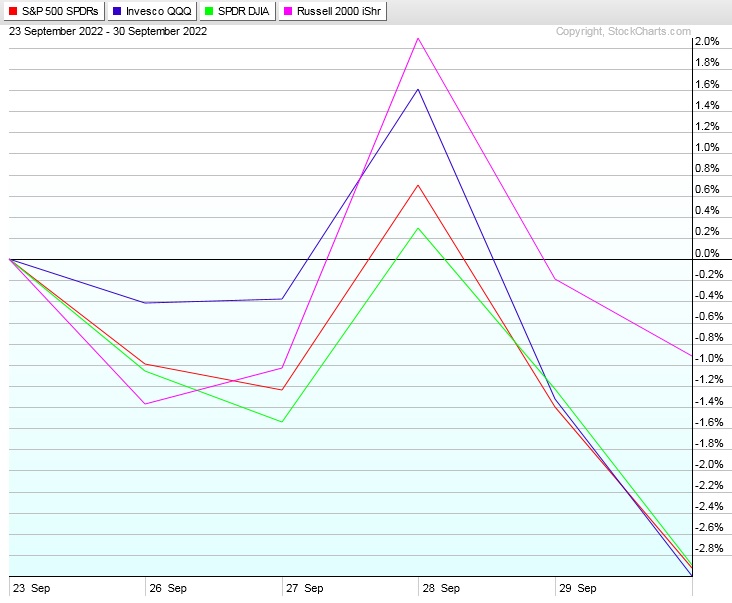Click the Invesco QQQ peak point on 28 Sep
732x603 pixels.
418,89
